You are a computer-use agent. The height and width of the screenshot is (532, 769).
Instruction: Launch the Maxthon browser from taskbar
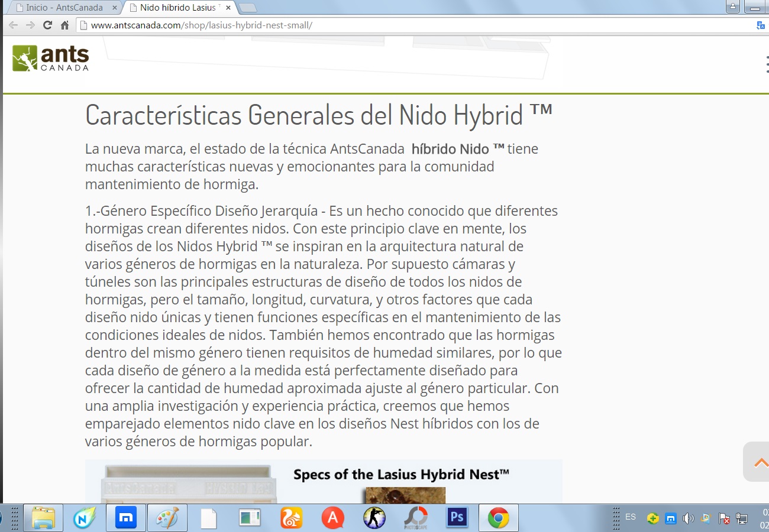coord(126,518)
